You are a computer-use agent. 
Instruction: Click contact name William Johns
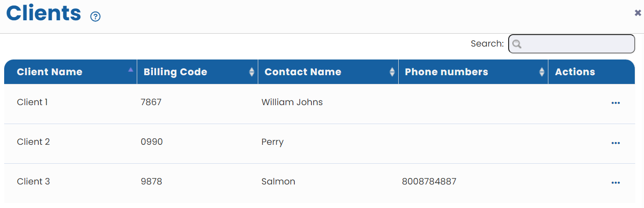292,102
